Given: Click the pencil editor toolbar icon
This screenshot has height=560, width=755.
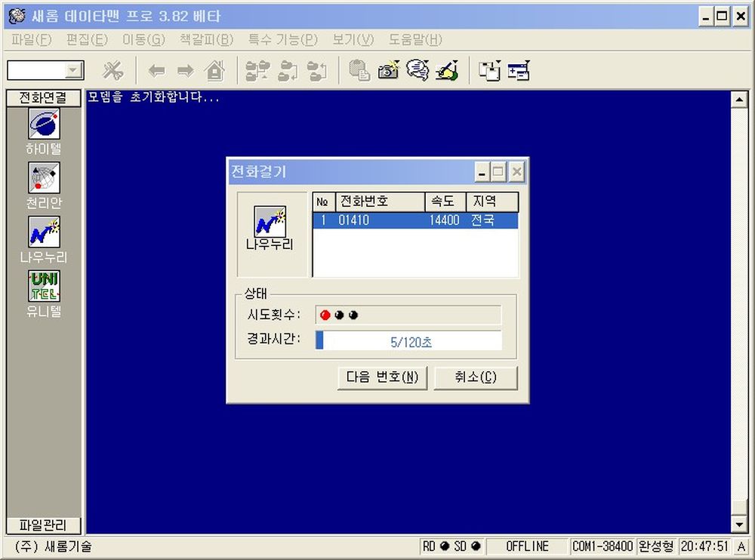Looking at the screenshot, I should click(x=447, y=71).
